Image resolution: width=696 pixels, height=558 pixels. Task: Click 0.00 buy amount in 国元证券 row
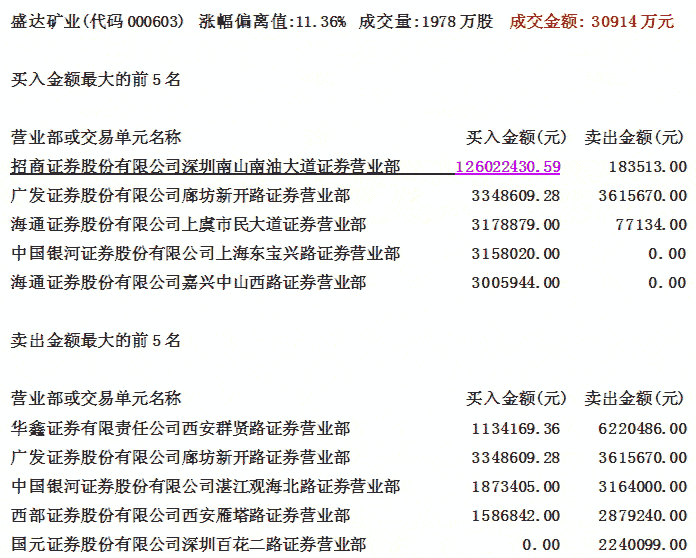coord(541,545)
